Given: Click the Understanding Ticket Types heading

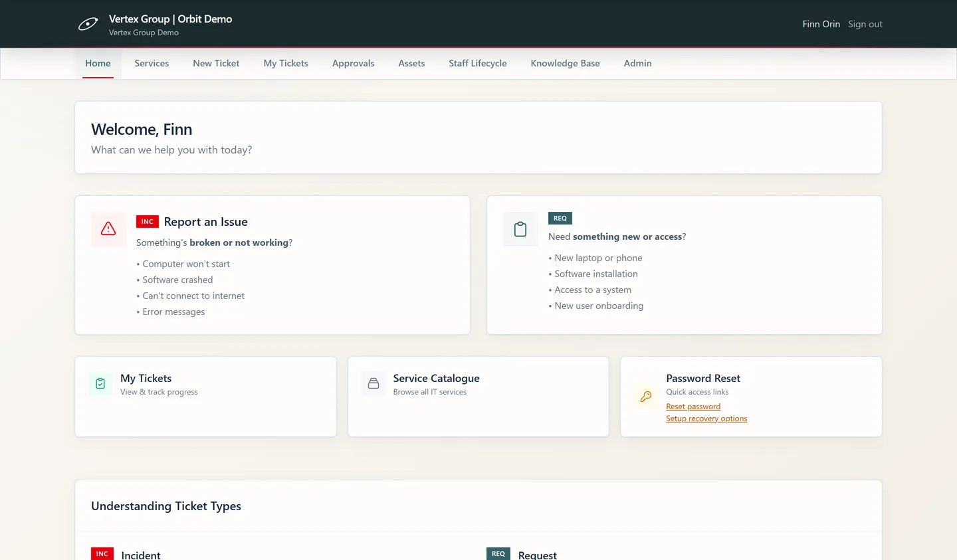Looking at the screenshot, I should 166,506.
